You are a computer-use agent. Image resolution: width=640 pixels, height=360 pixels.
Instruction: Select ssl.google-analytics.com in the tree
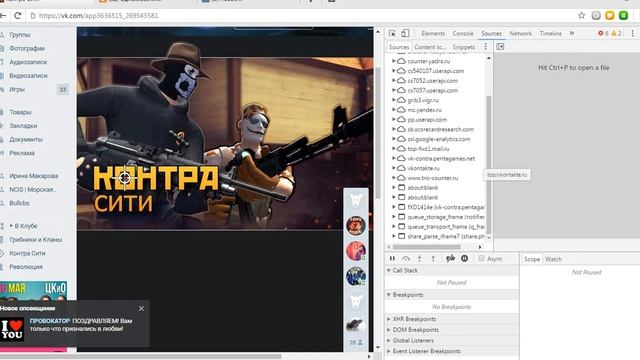coord(439,139)
